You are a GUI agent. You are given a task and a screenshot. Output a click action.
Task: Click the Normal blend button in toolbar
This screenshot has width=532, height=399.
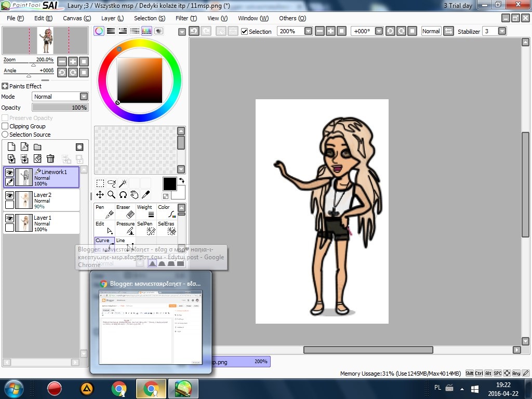pos(431,31)
